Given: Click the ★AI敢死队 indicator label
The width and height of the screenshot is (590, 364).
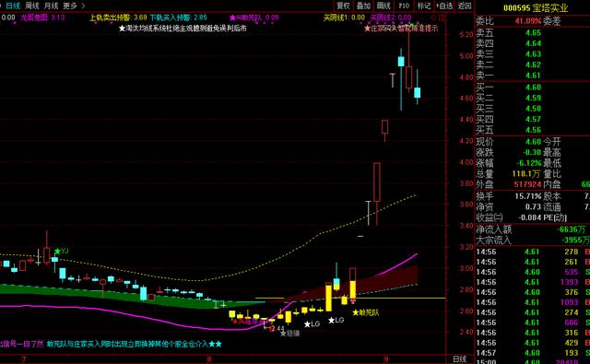Looking at the screenshot, I should tap(254, 18).
